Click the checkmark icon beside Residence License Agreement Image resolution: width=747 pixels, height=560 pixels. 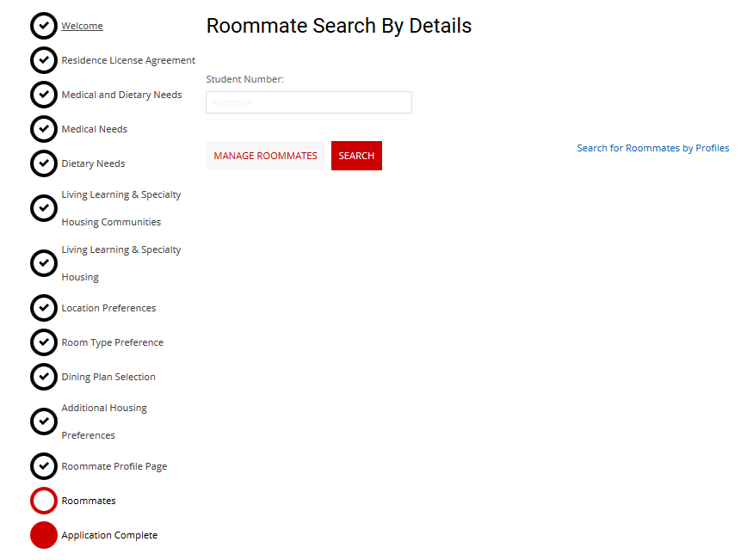[44, 60]
